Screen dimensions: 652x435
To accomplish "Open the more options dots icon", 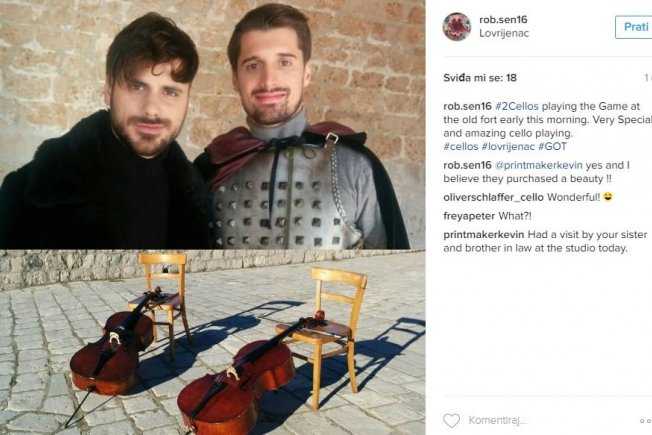I will tap(646, 421).
